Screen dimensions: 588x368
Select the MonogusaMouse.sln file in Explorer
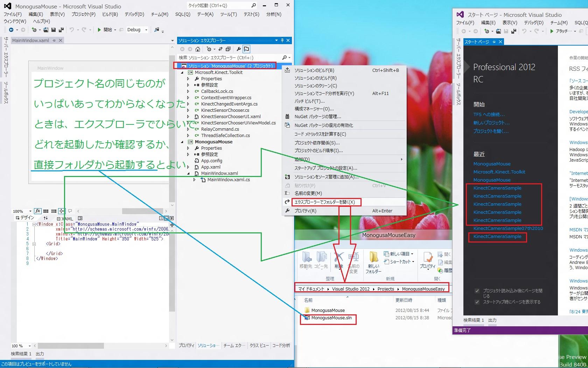pyautogui.click(x=328, y=318)
